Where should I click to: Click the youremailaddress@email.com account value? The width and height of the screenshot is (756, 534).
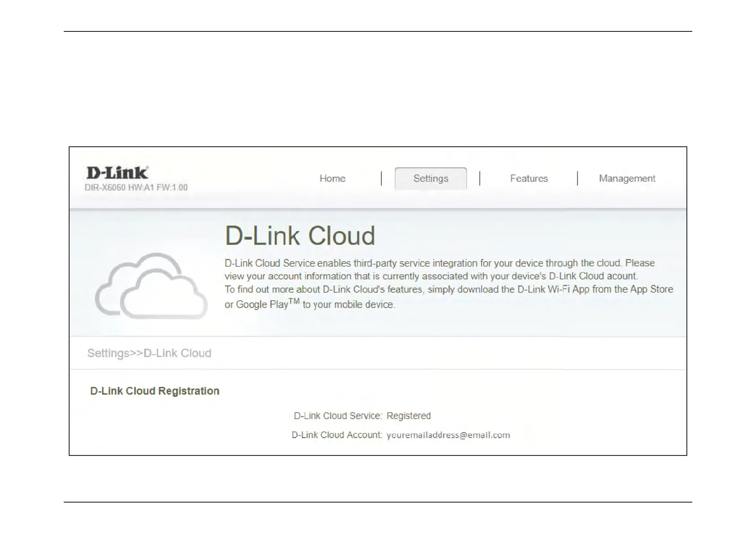coord(448,435)
